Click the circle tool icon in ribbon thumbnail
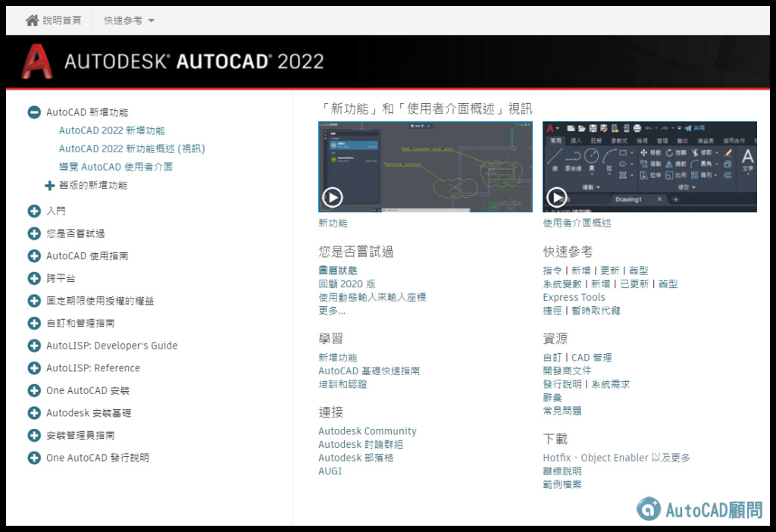 point(591,156)
